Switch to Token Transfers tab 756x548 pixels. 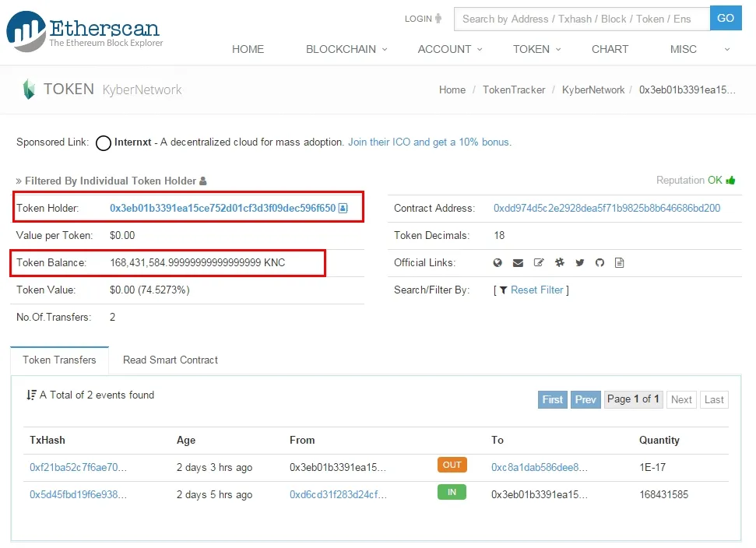coord(59,360)
